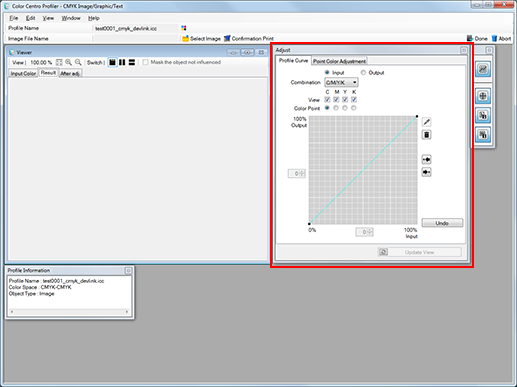
Task: Click the crosshair target icon in side toolbar
Action: click(483, 96)
